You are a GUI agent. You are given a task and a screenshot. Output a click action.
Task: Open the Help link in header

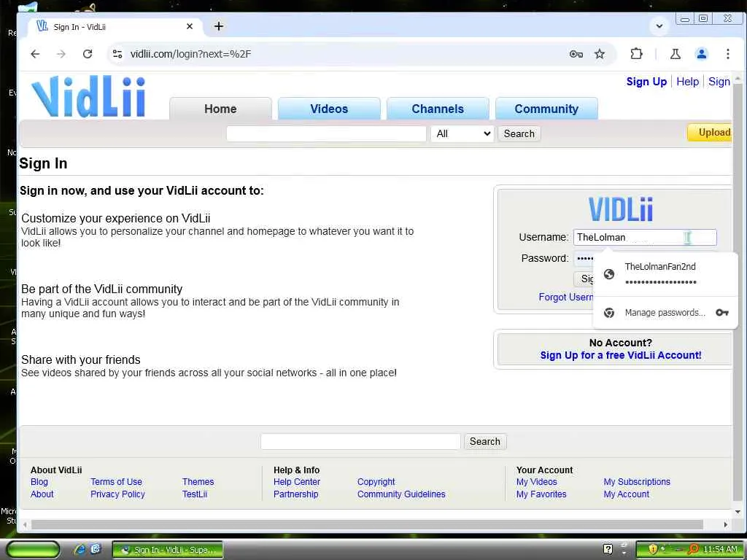coord(687,82)
